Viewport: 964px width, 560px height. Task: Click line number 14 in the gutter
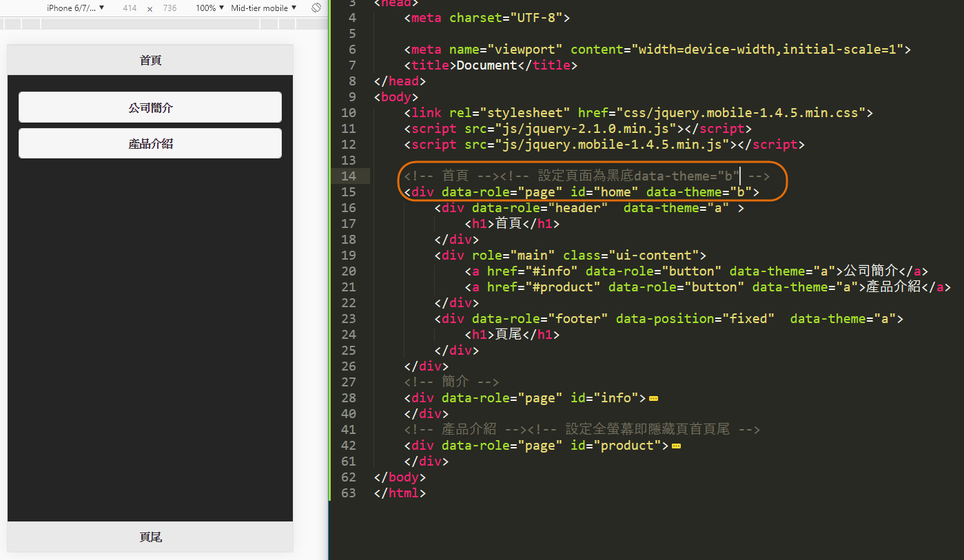pyautogui.click(x=349, y=176)
